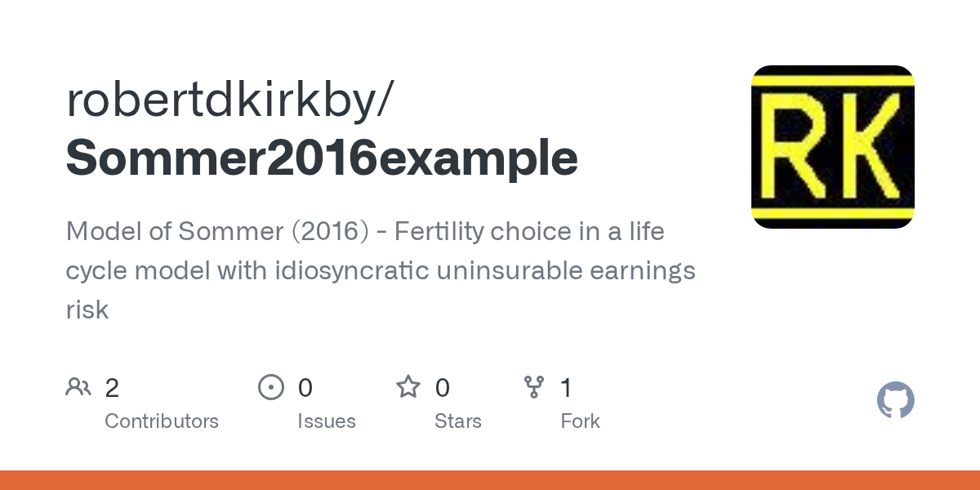980x490 pixels.
Task: Select the Contributors label
Action: 162,421
